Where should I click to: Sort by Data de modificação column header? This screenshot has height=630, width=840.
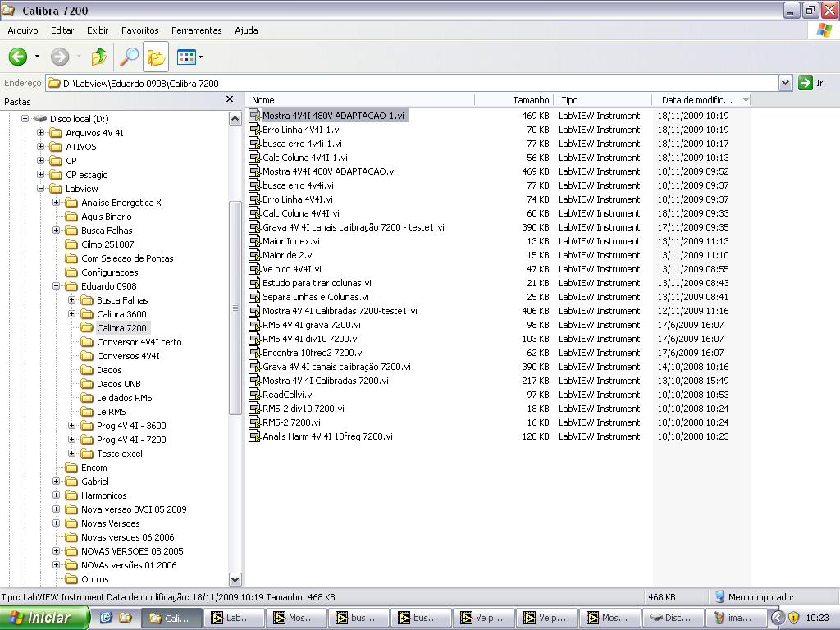click(701, 100)
